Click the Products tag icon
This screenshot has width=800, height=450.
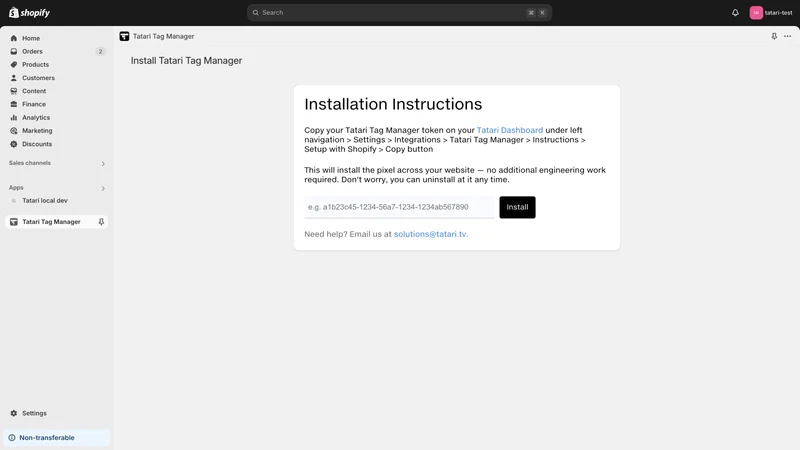[14, 65]
